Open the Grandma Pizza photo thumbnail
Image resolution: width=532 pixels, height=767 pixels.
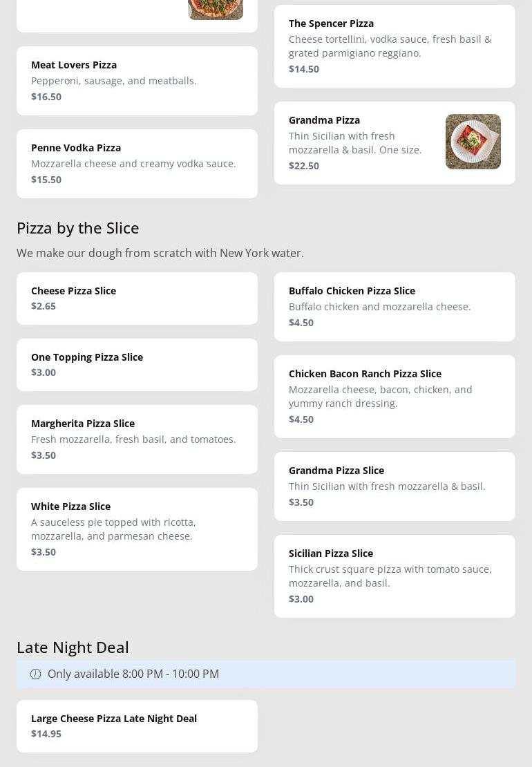[x=473, y=142]
